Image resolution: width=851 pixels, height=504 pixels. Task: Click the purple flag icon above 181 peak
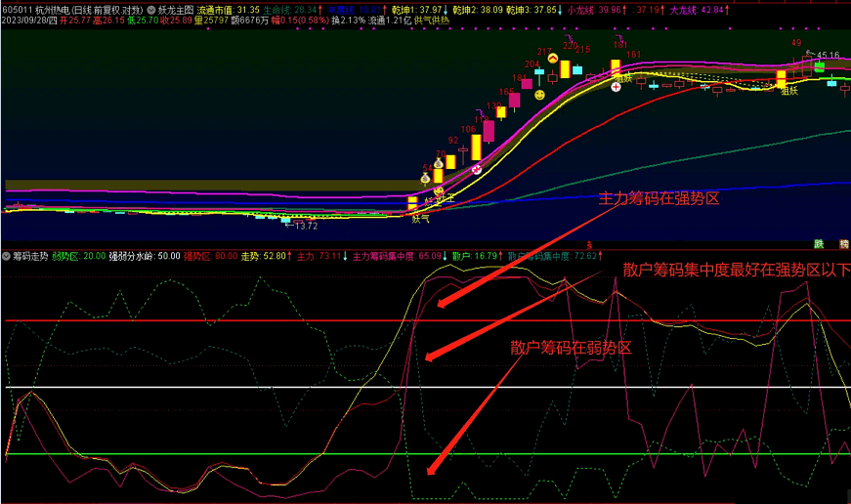(x=619, y=37)
